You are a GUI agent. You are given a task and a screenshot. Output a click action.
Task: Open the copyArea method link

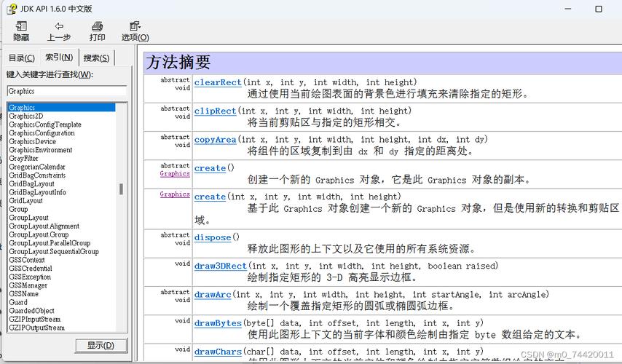(215, 140)
